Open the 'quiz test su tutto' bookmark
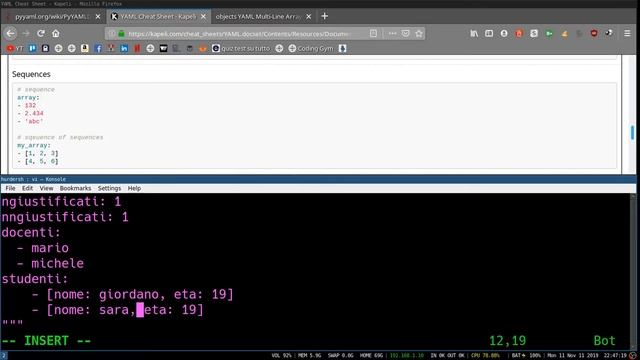640x360 pixels. click(x=241, y=49)
